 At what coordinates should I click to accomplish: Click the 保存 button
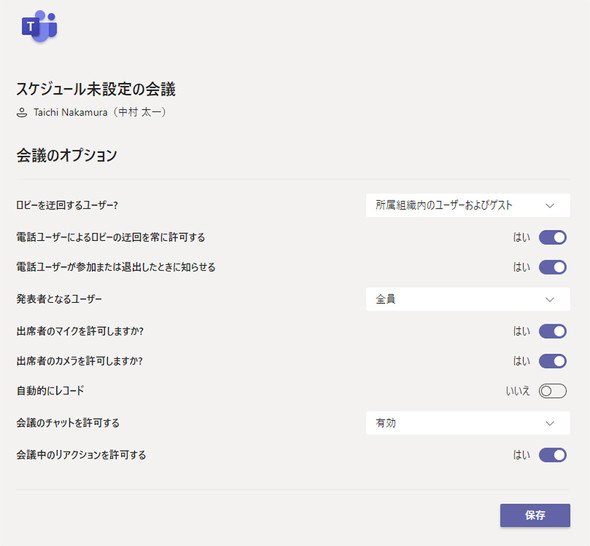[x=535, y=515]
